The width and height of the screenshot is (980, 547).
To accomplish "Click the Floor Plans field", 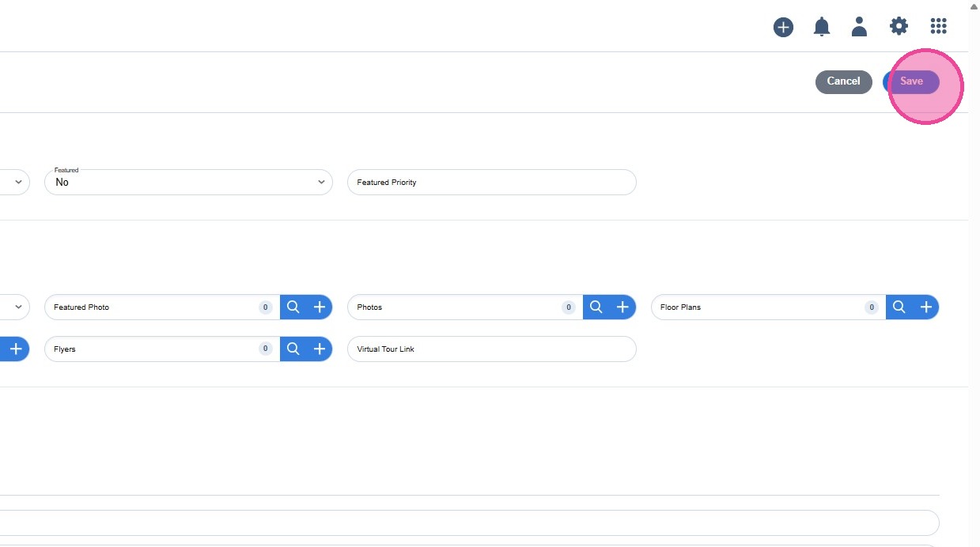I will tap(768, 307).
